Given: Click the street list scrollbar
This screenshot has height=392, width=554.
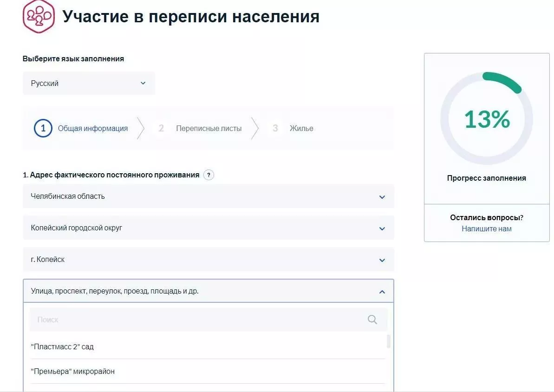Looking at the screenshot, I should pyautogui.click(x=389, y=341).
